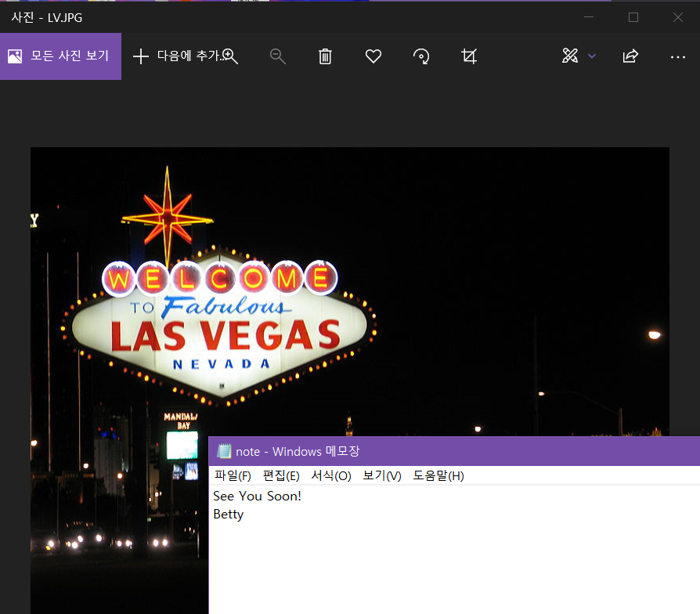Rotate the photo using the rotate icon
The image size is (700, 614).
pos(421,56)
